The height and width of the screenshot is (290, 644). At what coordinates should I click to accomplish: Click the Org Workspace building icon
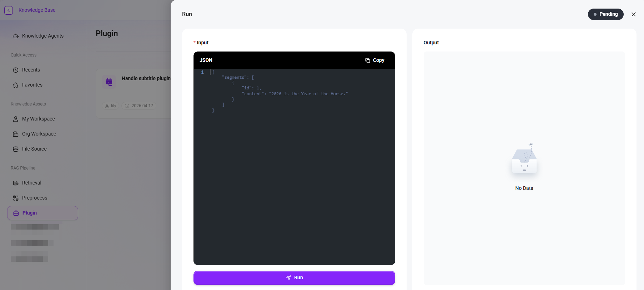pos(16,134)
